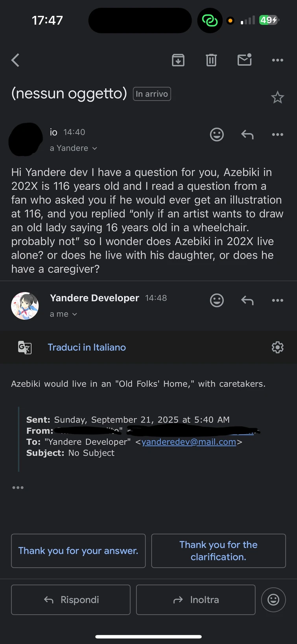
Task: Open the top-bar more options menu
Action: click(x=277, y=60)
